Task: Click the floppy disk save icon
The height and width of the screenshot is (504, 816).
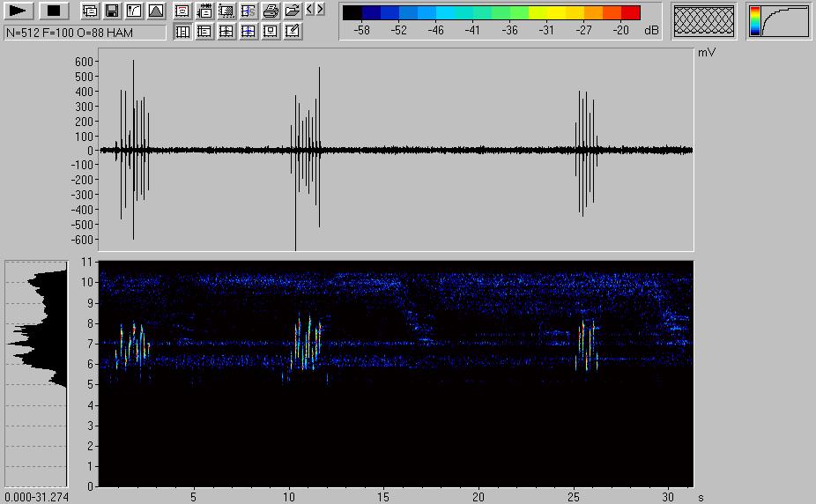Action: coord(112,11)
